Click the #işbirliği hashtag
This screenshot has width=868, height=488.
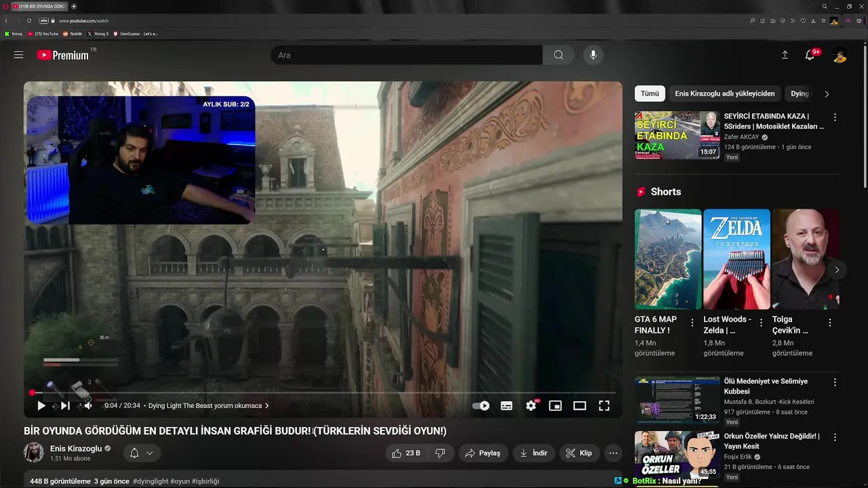[x=205, y=481]
